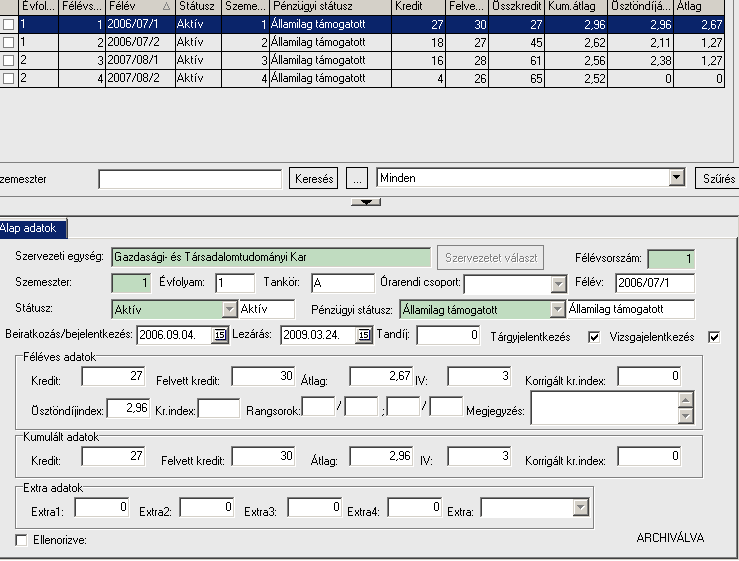Tick checkbox for the 2007/08/2 row
The width and height of the screenshot is (739, 561).
(x=8, y=78)
